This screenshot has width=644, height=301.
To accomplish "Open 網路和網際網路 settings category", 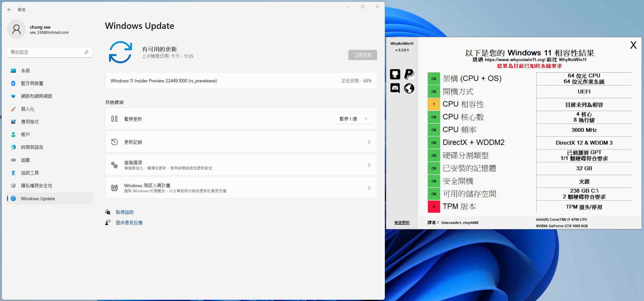I will (x=50, y=96).
